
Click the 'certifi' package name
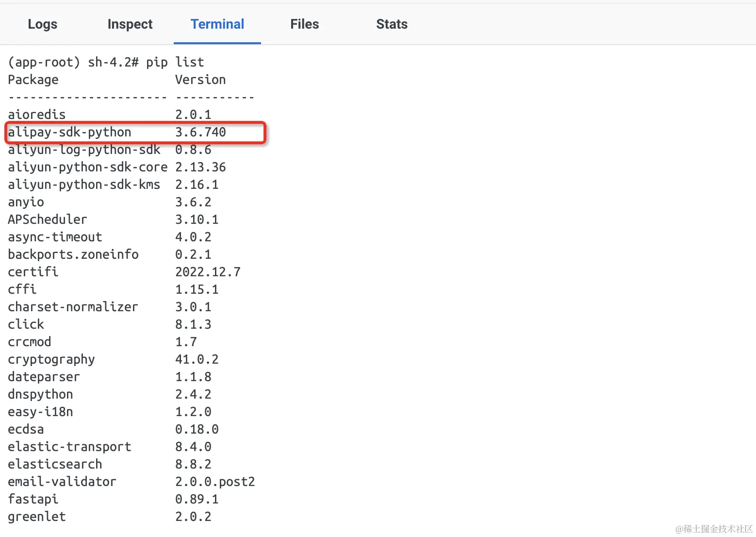pos(33,272)
